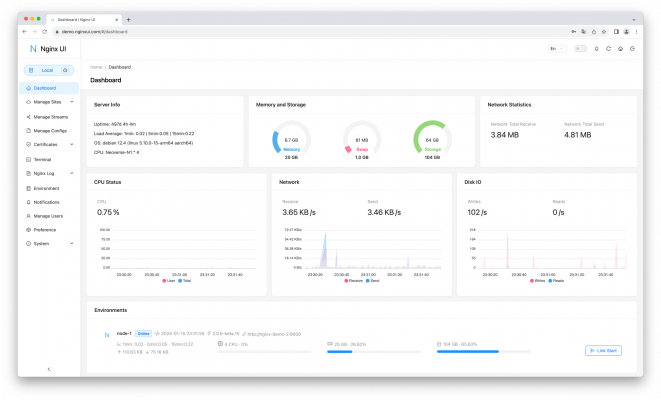661x400 pixels.
Task: Open the Preference menu item
Action: click(46, 230)
